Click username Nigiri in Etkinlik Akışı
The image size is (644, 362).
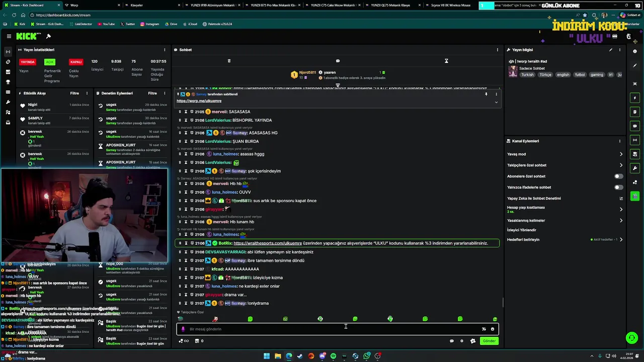(33, 105)
